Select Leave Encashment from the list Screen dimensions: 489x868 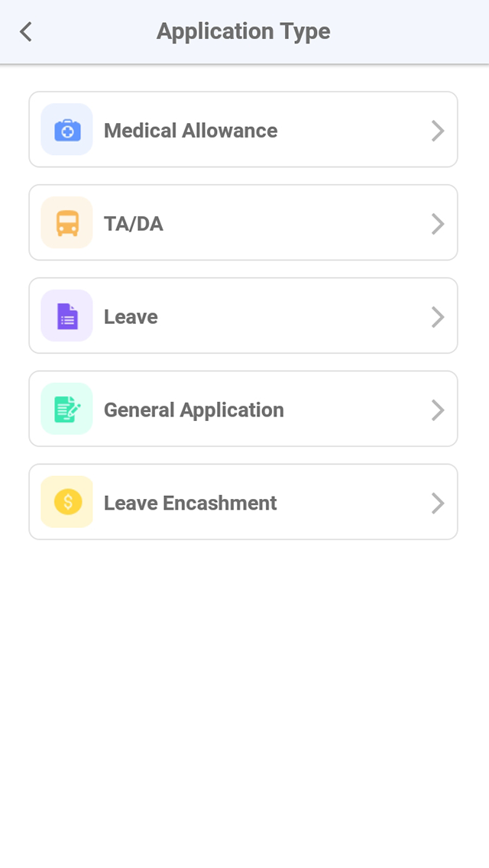[x=243, y=501]
